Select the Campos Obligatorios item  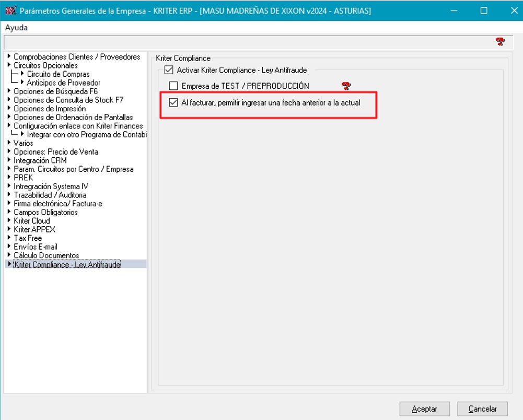coord(45,213)
